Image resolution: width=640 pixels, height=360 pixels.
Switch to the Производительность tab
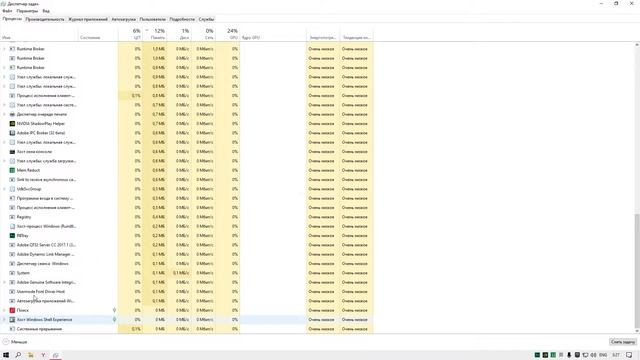coord(45,19)
